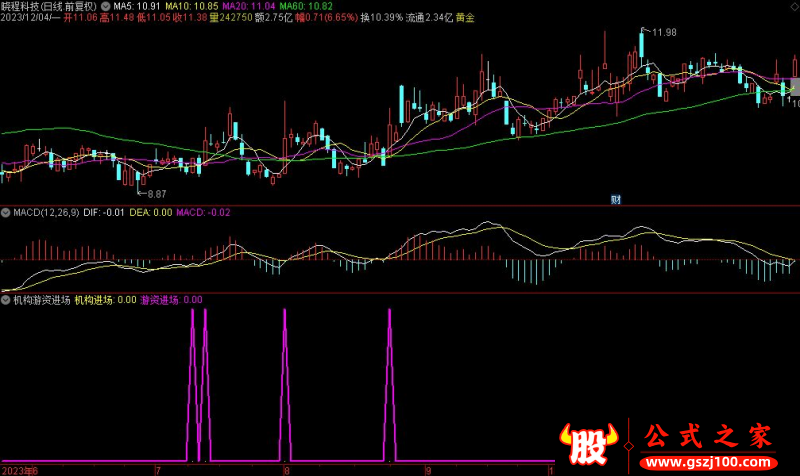Select the MA5: 10.91 label

click(x=136, y=7)
